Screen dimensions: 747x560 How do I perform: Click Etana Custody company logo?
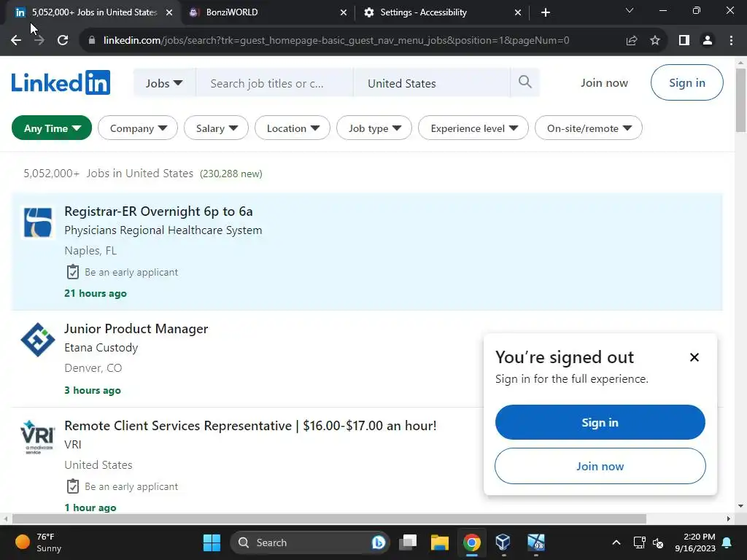38,340
